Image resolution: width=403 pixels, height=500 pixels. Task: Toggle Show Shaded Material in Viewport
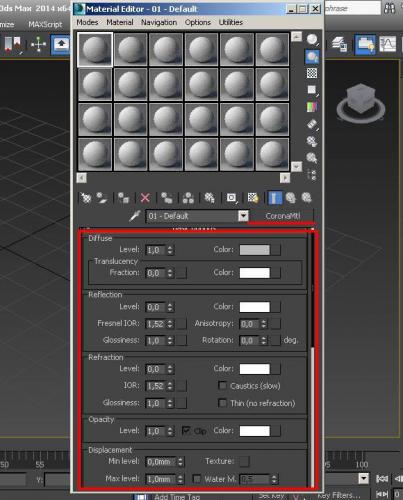(x=253, y=198)
